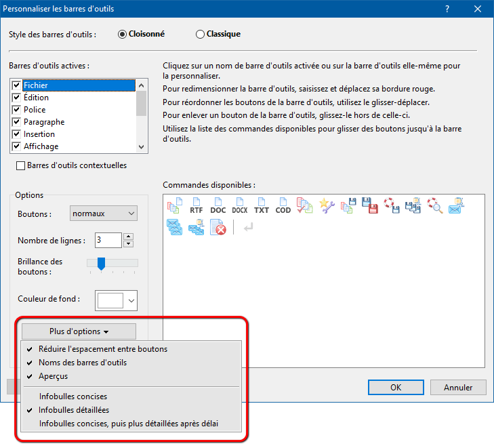Toggle the Aperçus menu option

(x=131, y=376)
